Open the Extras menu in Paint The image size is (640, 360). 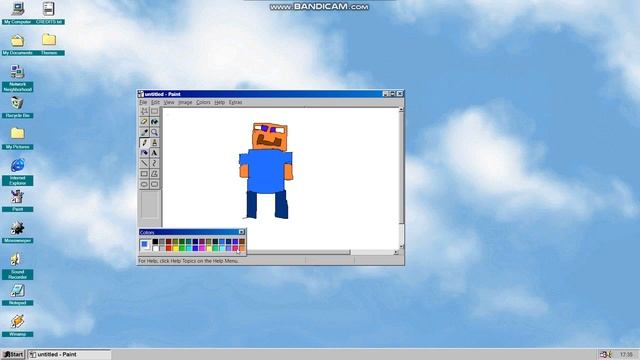(235, 102)
